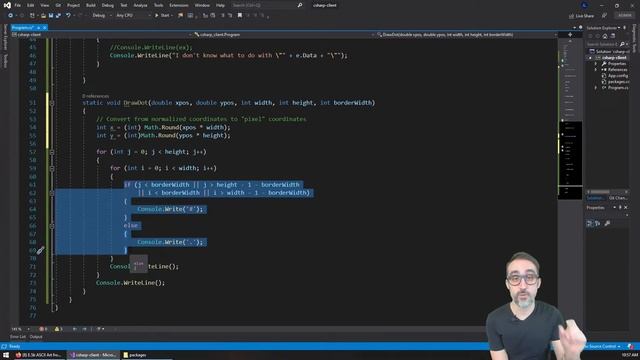Click the Undo toolbar icon

tap(68, 16)
